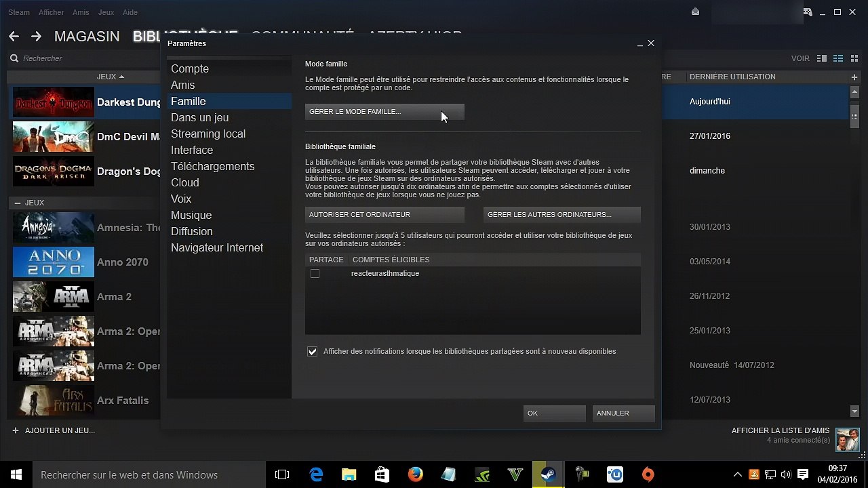The image size is (868, 488).
Task: Open the Jeux menu
Action: click(106, 12)
